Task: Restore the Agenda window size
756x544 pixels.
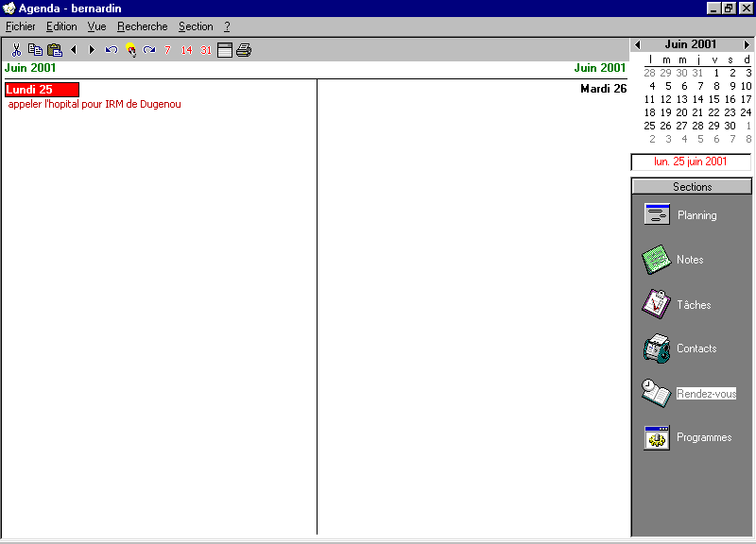Action: tap(729, 8)
